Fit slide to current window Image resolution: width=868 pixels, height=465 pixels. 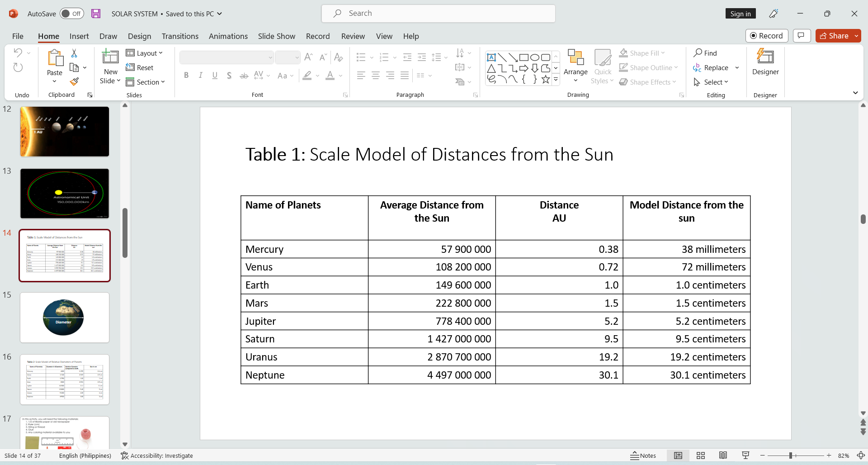(861, 456)
